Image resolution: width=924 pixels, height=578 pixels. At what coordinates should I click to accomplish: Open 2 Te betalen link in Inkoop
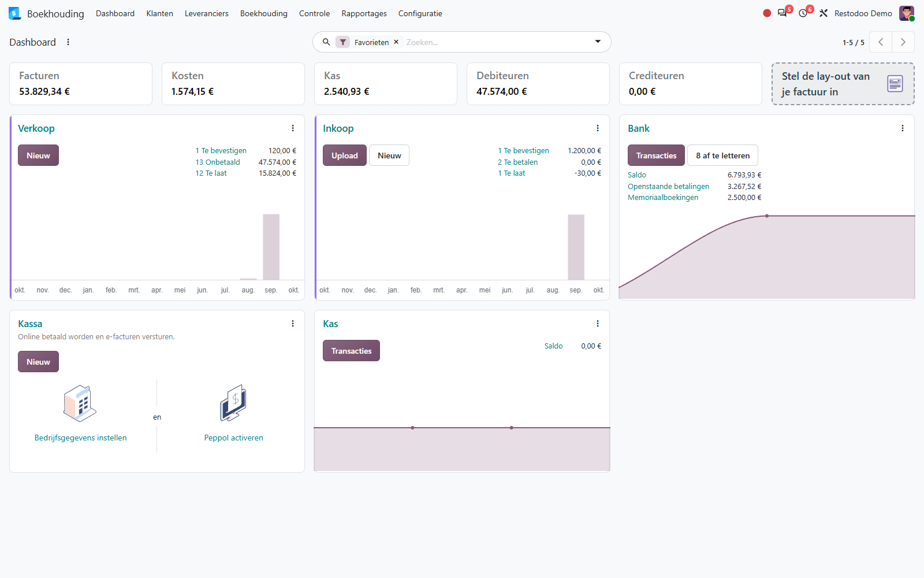click(518, 162)
